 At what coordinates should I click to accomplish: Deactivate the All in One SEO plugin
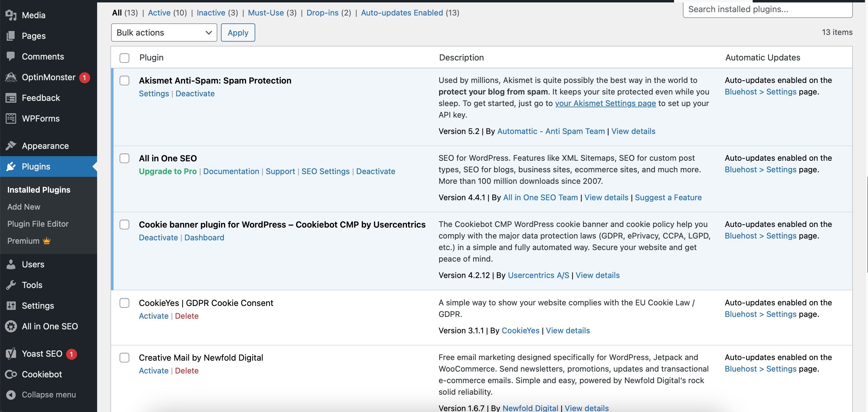(x=376, y=171)
